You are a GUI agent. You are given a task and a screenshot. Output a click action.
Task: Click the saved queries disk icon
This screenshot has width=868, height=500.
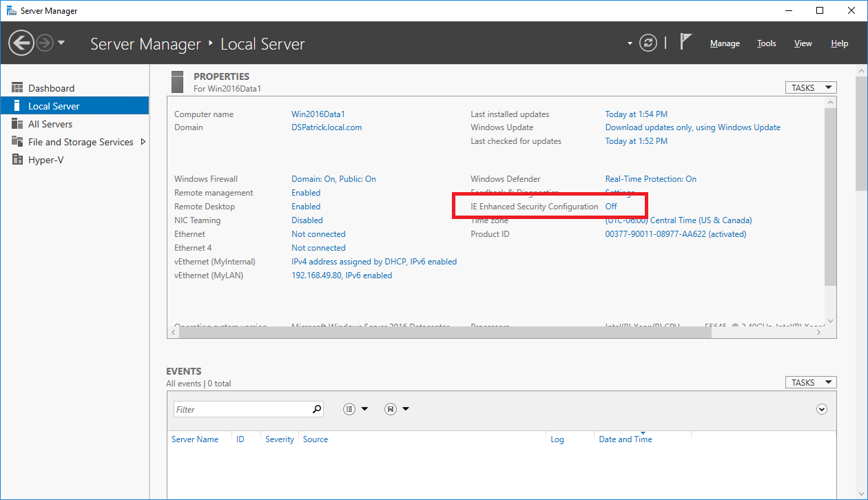click(x=389, y=408)
